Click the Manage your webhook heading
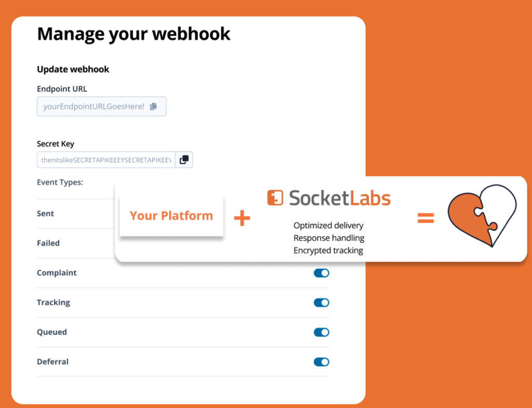This screenshot has height=408, width=532. pos(134,34)
